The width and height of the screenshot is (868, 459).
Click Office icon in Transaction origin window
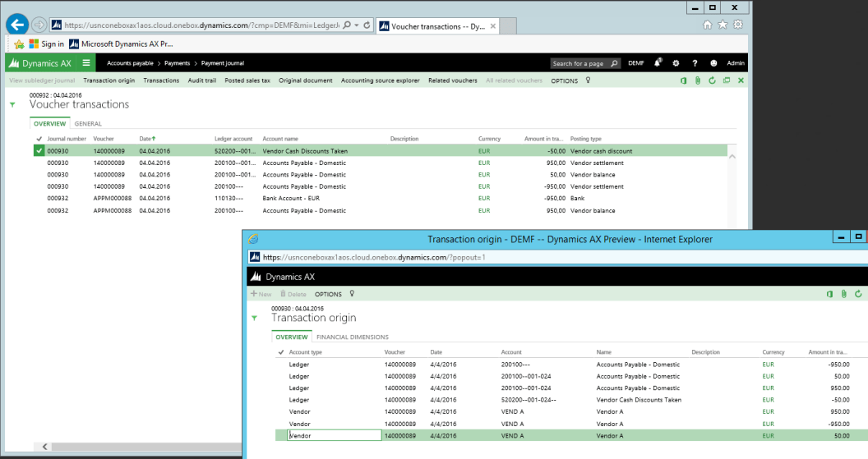point(829,294)
